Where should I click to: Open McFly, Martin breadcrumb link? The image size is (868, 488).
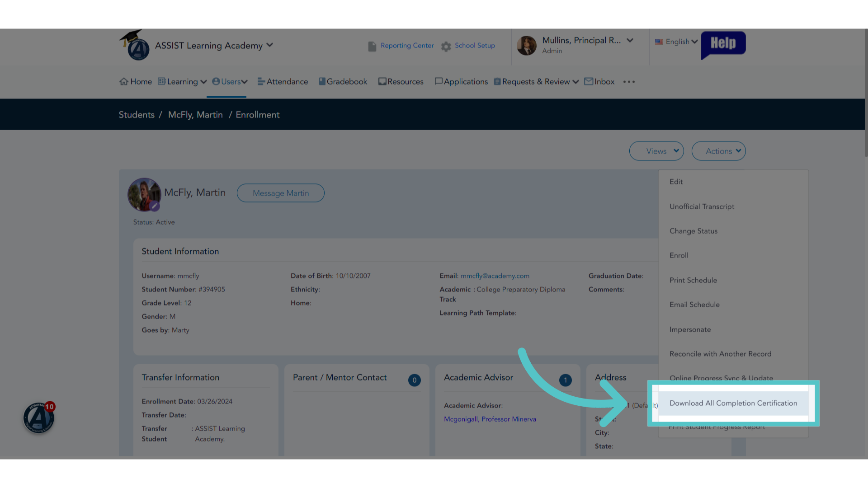(195, 115)
